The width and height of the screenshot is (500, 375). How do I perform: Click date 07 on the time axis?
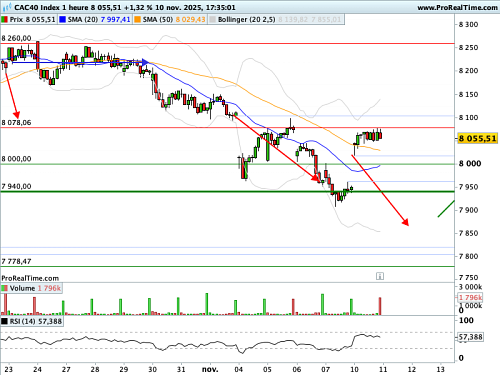pyautogui.click(x=326, y=369)
